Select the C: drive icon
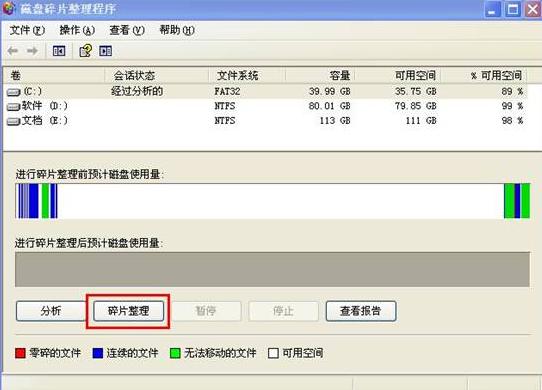The image size is (542, 390). pos(13,92)
